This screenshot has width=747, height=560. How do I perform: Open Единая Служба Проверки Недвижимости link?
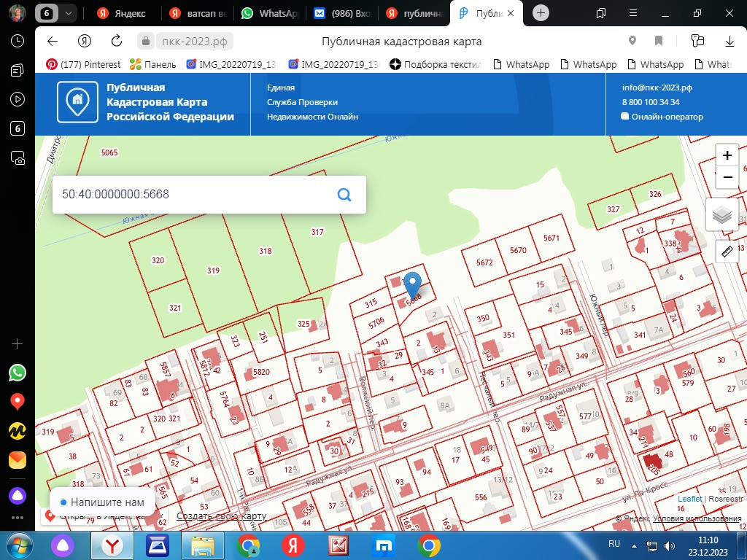pyautogui.click(x=312, y=102)
